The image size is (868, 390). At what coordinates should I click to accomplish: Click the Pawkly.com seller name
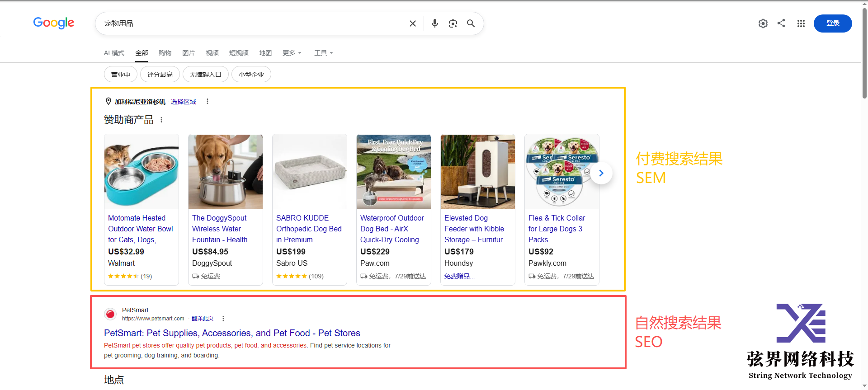coord(547,263)
